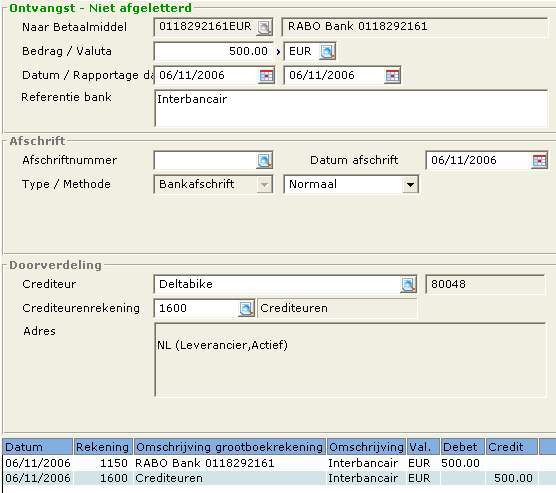Screen dimensions: 556x493
Task: Select the RABO Bank 1150 journal row
Action: click(x=278, y=463)
